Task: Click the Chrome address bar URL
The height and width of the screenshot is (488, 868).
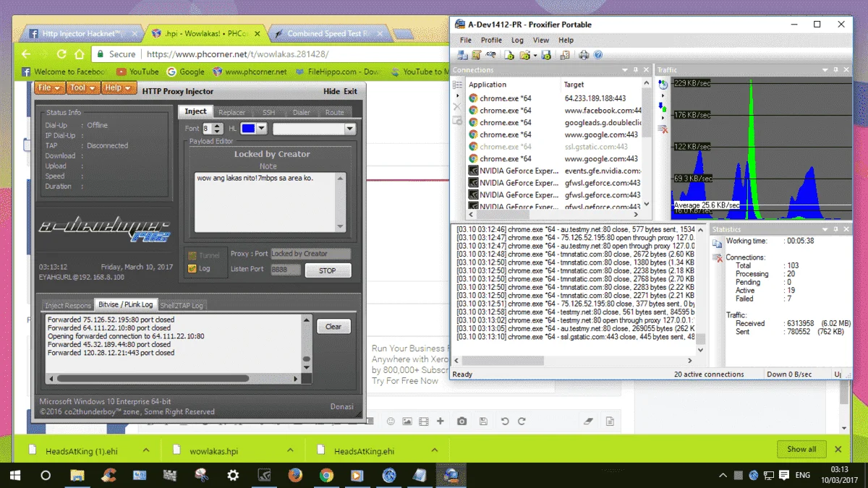Action: pyautogui.click(x=237, y=54)
